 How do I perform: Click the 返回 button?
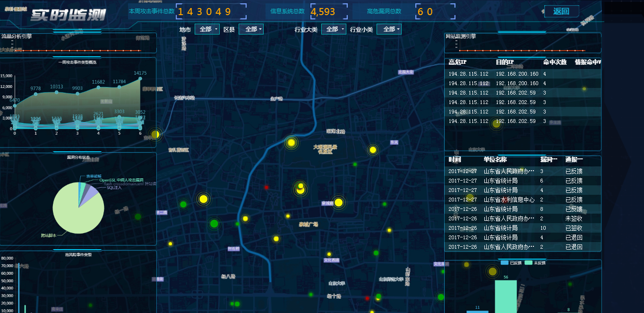click(561, 11)
